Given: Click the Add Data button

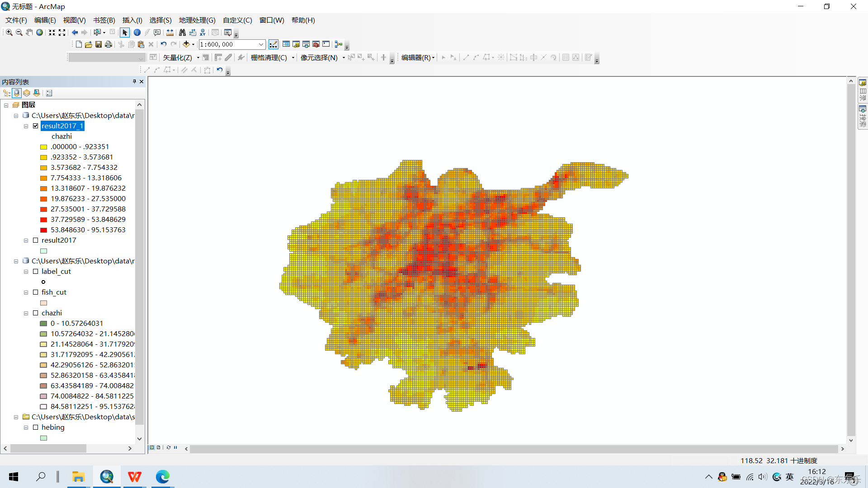Looking at the screenshot, I should coord(186,44).
